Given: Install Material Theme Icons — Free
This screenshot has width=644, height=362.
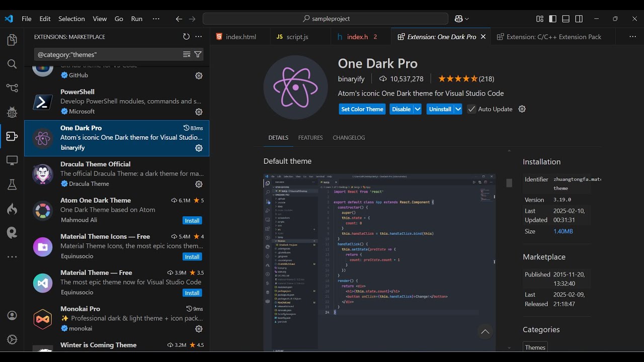Looking at the screenshot, I should pyautogui.click(x=192, y=257).
